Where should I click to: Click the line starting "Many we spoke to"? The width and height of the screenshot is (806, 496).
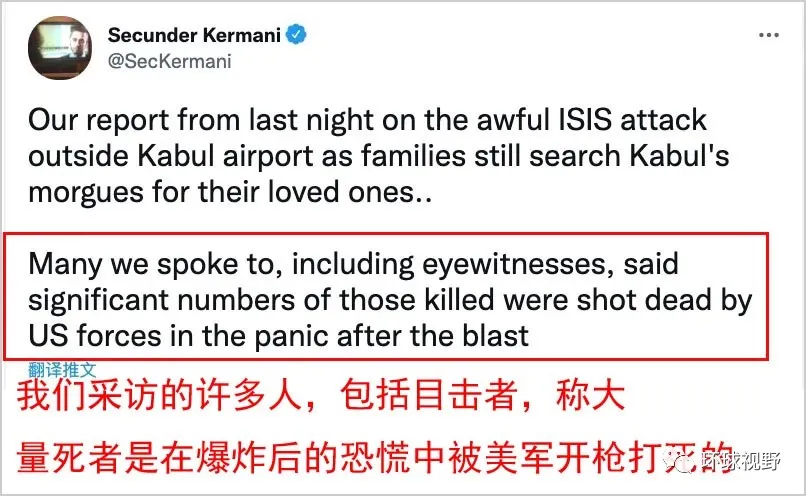[353, 264]
